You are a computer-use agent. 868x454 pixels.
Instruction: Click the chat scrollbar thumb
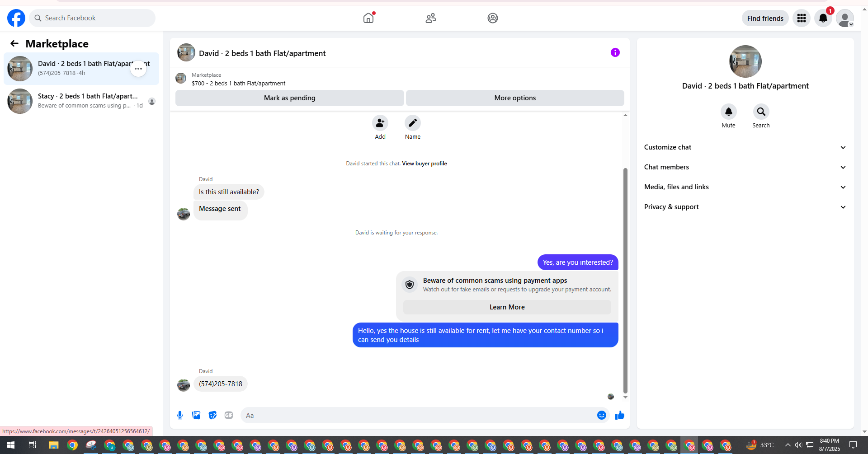coord(625,280)
